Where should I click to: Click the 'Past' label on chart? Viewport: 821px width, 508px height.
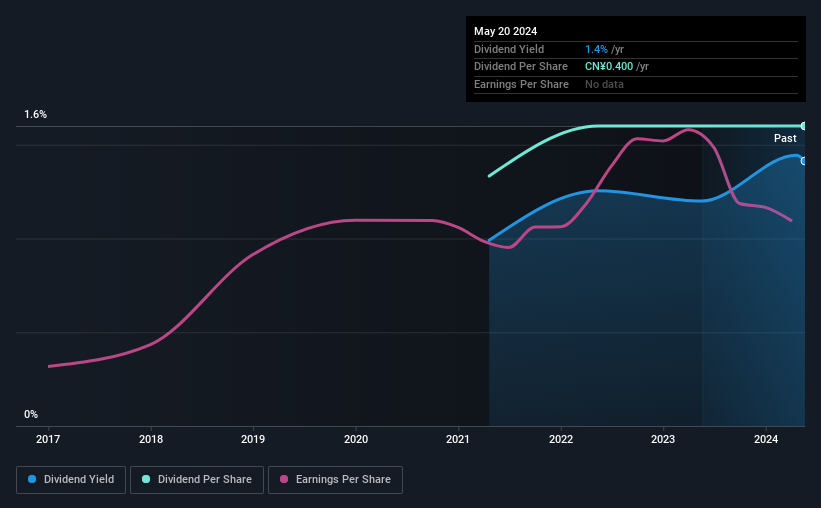pyautogui.click(x=785, y=138)
